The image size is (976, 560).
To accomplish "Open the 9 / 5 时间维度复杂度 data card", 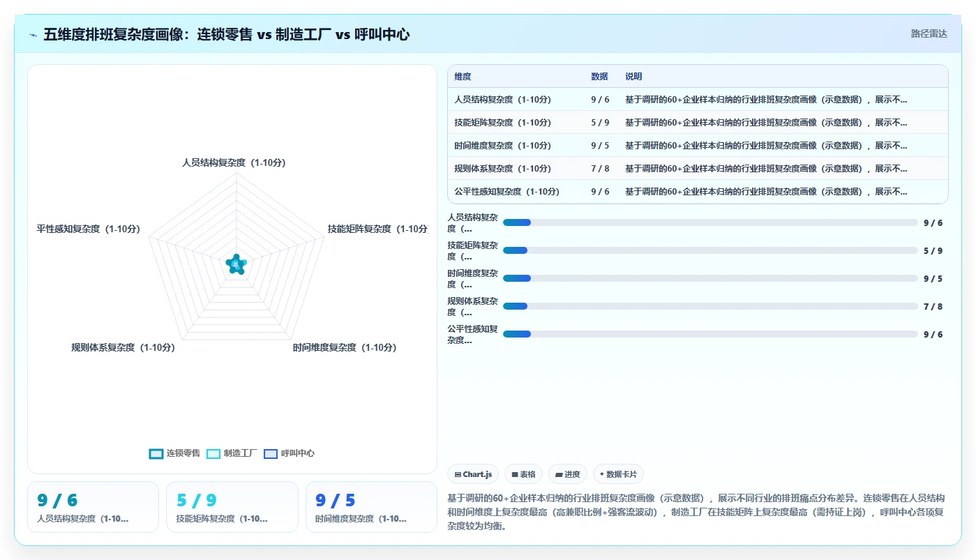I will 371,507.
